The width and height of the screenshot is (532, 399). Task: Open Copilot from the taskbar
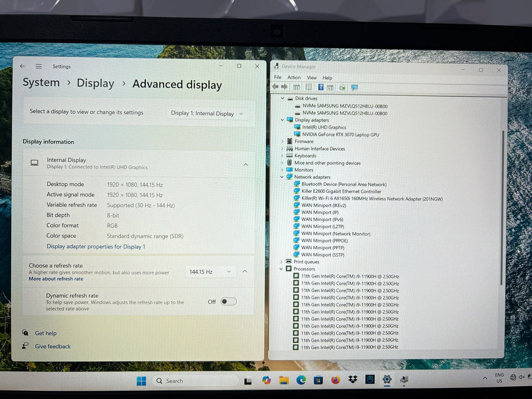tap(267, 380)
